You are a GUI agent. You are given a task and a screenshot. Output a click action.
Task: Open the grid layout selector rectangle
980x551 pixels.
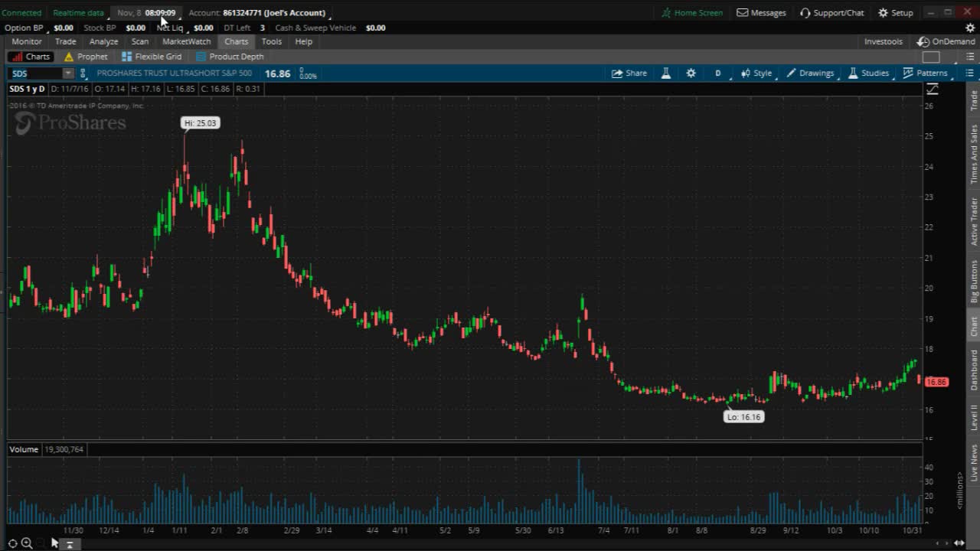931,57
